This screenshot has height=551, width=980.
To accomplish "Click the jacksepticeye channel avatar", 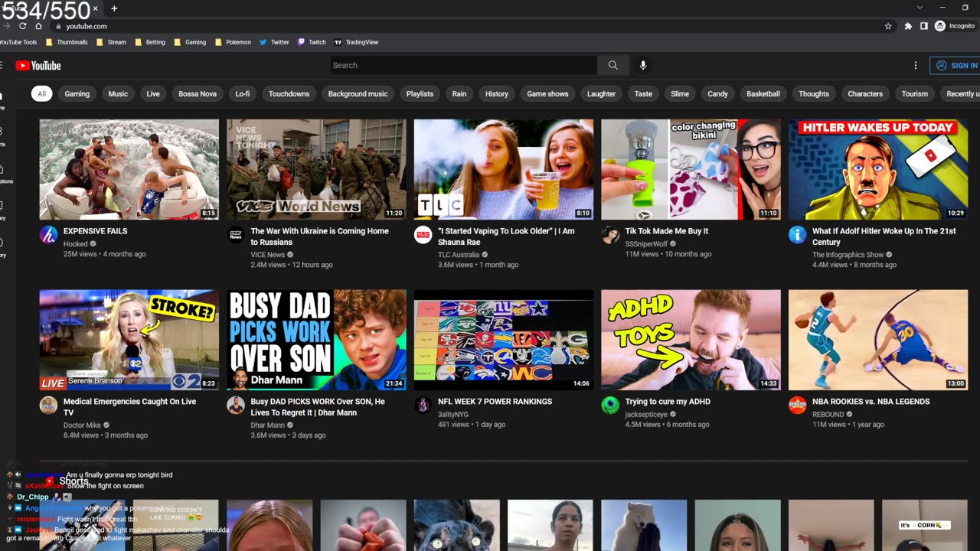I will (x=610, y=406).
